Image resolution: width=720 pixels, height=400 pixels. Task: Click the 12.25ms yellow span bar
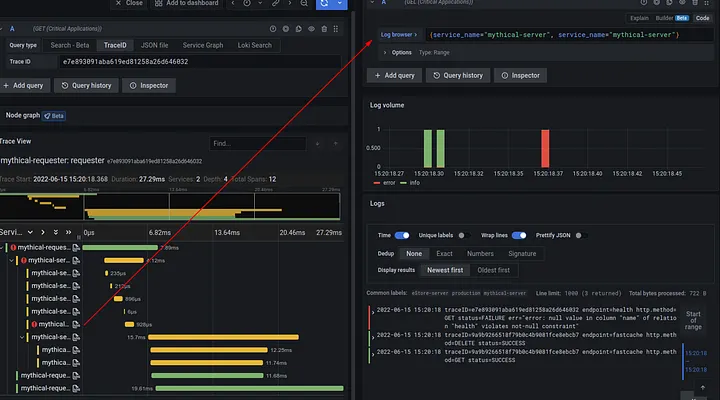click(x=209, y=350)
